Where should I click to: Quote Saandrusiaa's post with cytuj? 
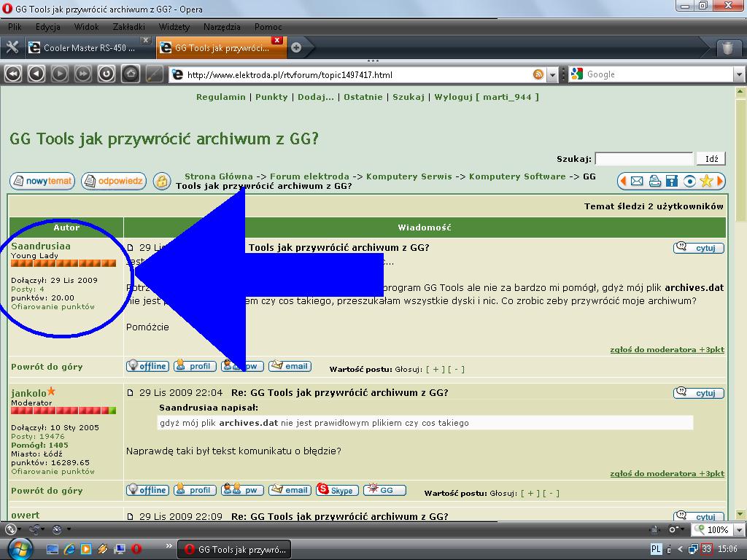698,248
